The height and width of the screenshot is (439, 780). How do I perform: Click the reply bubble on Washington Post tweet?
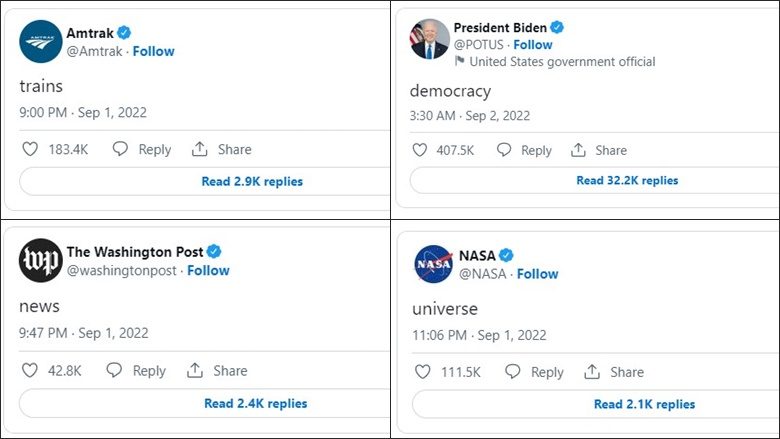tap(114, 370)
